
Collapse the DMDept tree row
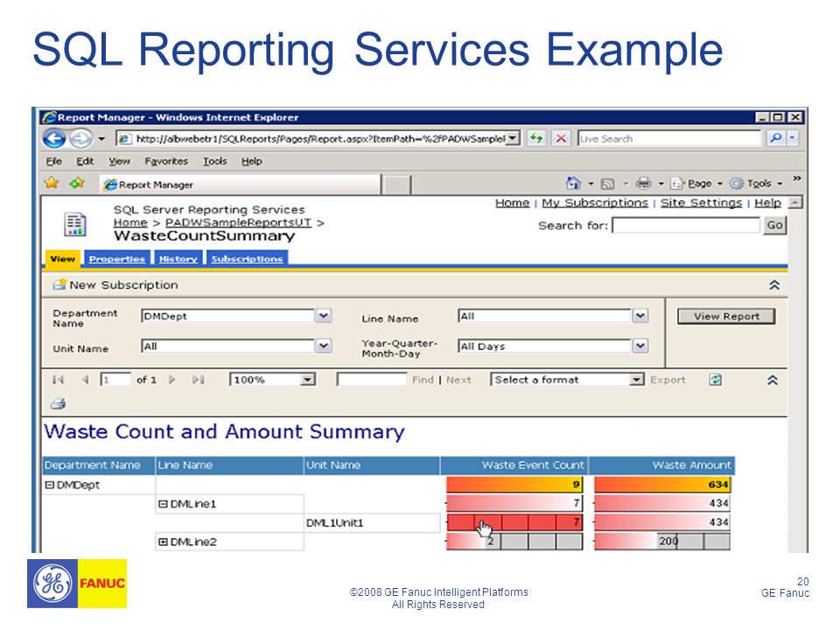[49, 485]
